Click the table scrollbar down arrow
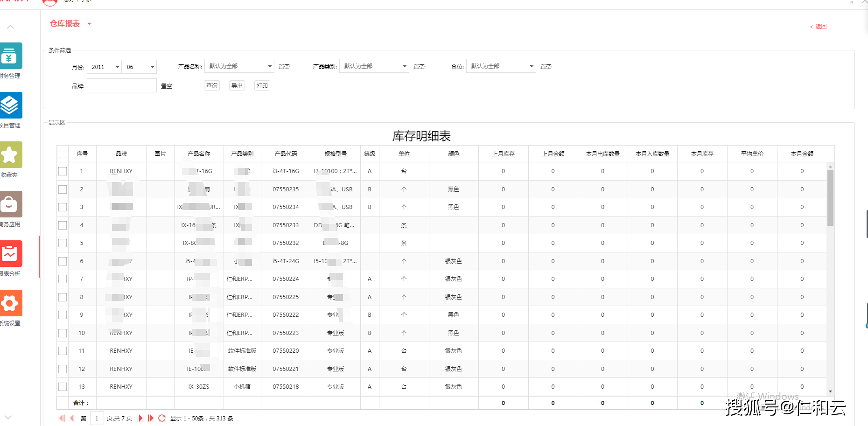 pyautogui.click(x=830, y=391)
